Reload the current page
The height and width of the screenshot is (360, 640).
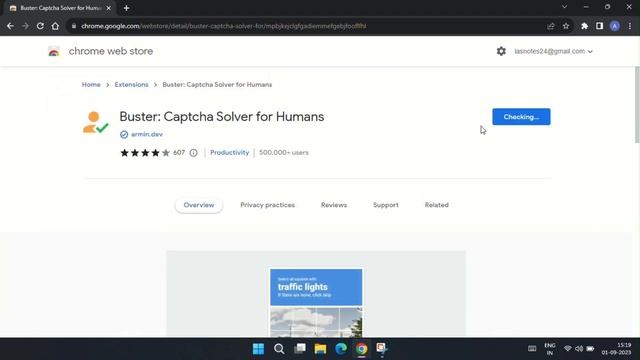click(40, 26)
